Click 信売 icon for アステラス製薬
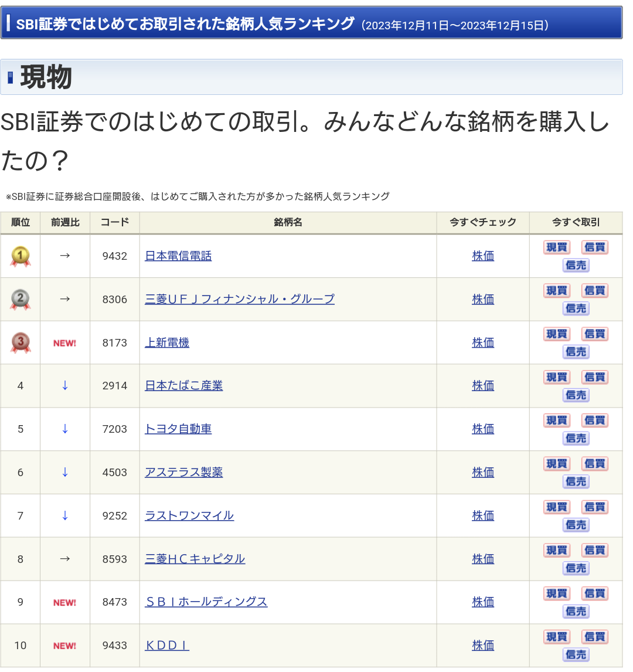The image size is (633, 672). click(x=576, y=481)
